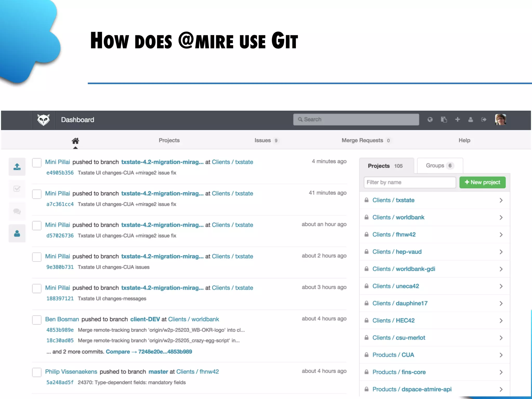This screenshot has height=399, width=532.
Task: Filter activity by team person icon
Action: (17, 234)
